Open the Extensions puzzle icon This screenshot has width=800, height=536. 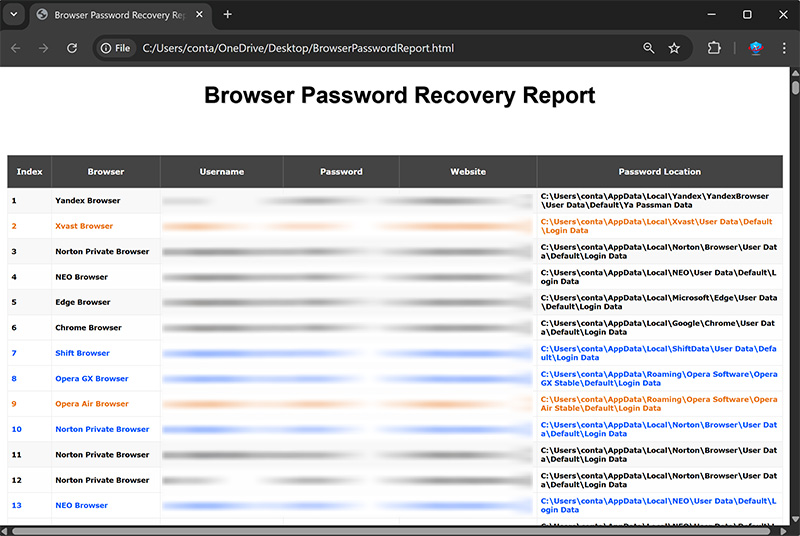(x=714, y=48)
